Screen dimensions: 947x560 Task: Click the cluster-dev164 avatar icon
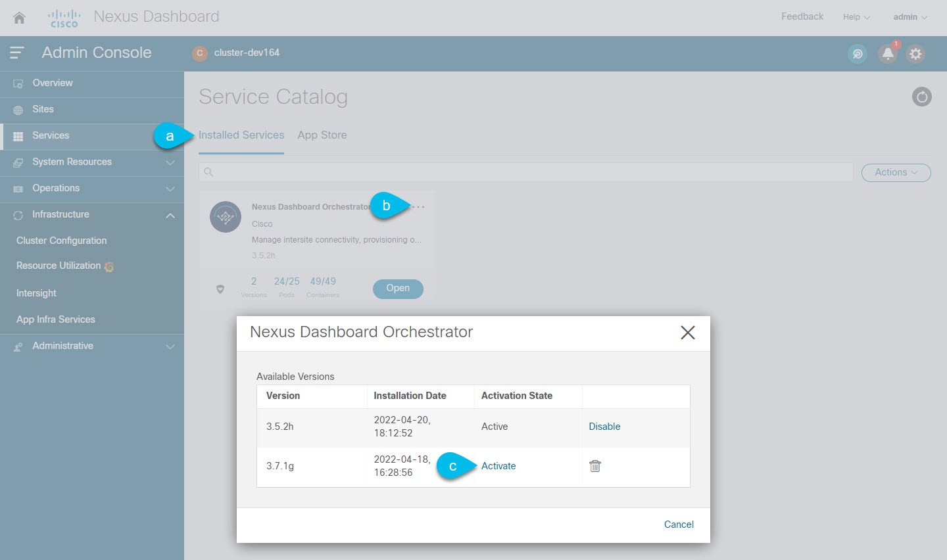click(200, 53)
